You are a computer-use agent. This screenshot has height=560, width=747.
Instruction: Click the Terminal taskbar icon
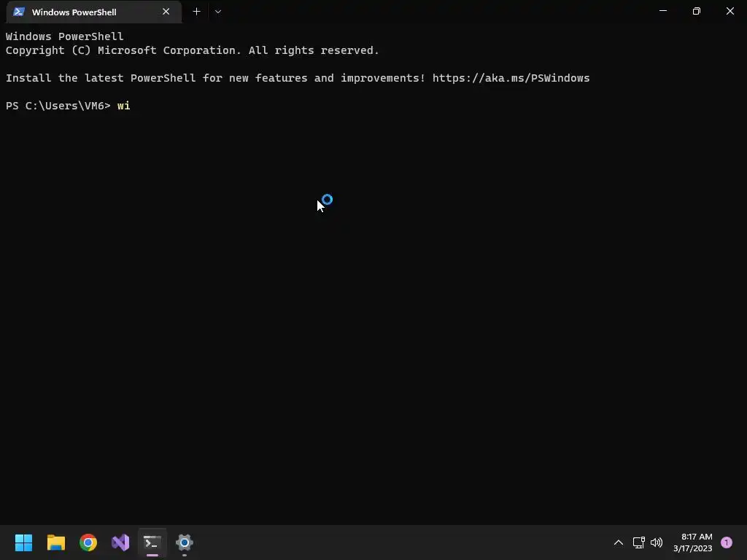[152, 542]
